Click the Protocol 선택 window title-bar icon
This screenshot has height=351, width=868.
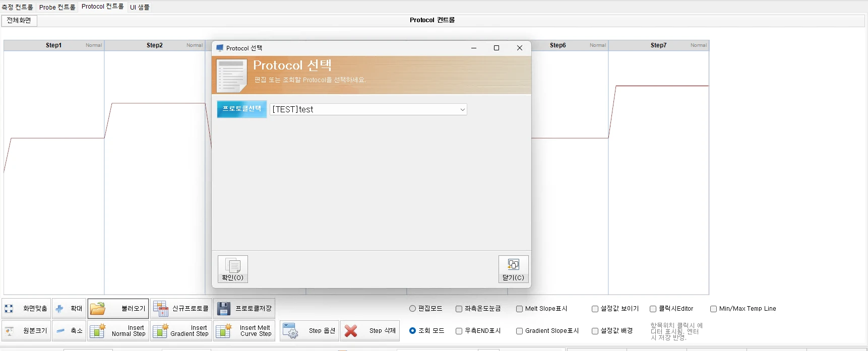tap(220, 48)
